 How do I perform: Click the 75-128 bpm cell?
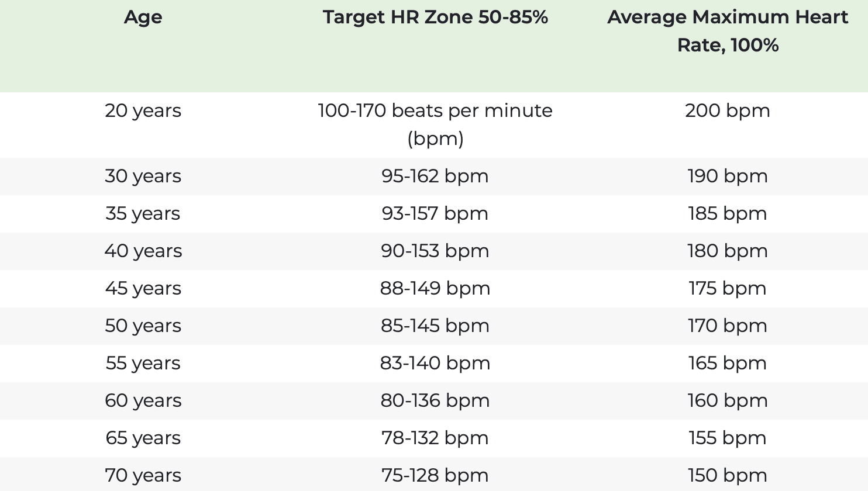435,475
